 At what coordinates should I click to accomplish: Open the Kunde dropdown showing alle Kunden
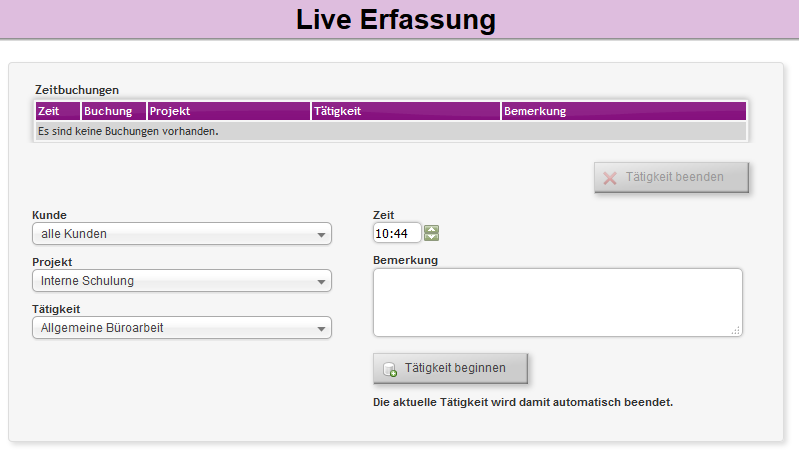pos(182,234)
